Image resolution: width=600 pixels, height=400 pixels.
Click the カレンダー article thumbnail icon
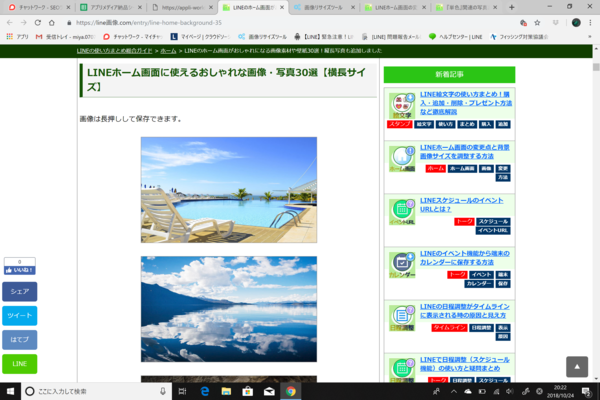[402, 265]
